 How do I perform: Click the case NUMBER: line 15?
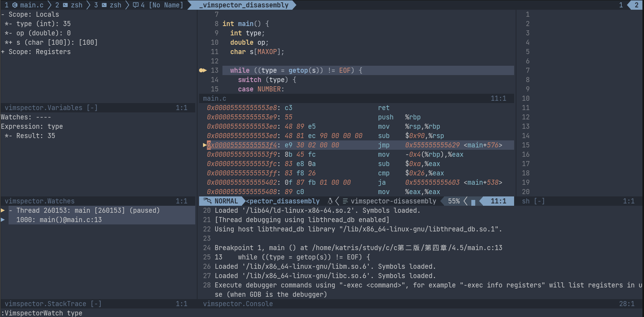tap(261, 89)
